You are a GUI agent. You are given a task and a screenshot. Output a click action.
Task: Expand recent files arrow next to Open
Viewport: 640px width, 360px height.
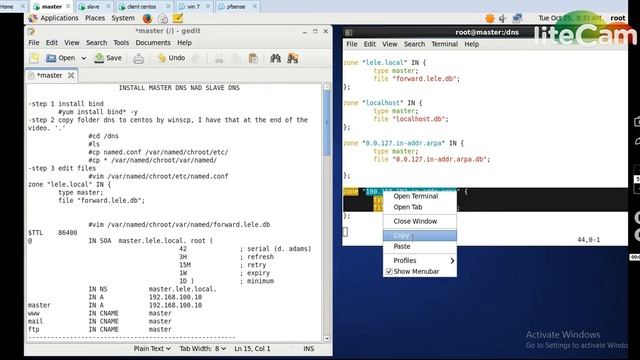coord(84,58)
